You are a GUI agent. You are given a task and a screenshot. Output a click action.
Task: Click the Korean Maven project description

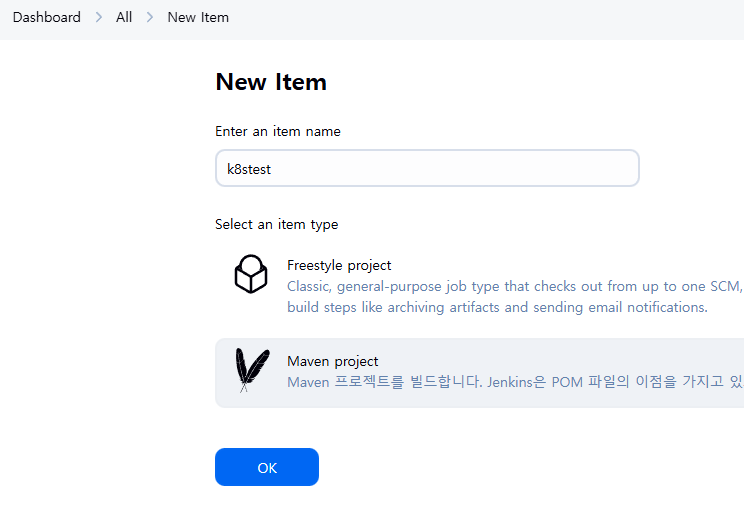coord(515,382)
